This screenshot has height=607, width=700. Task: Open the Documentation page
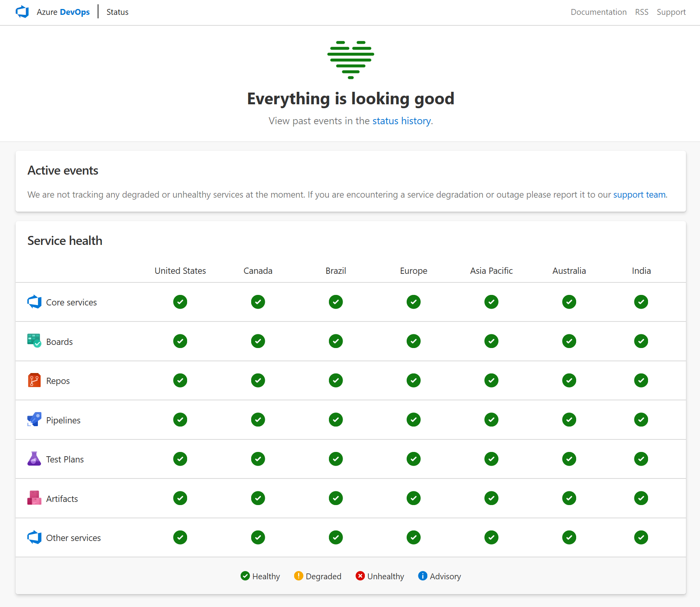click(x=598, y=12)
